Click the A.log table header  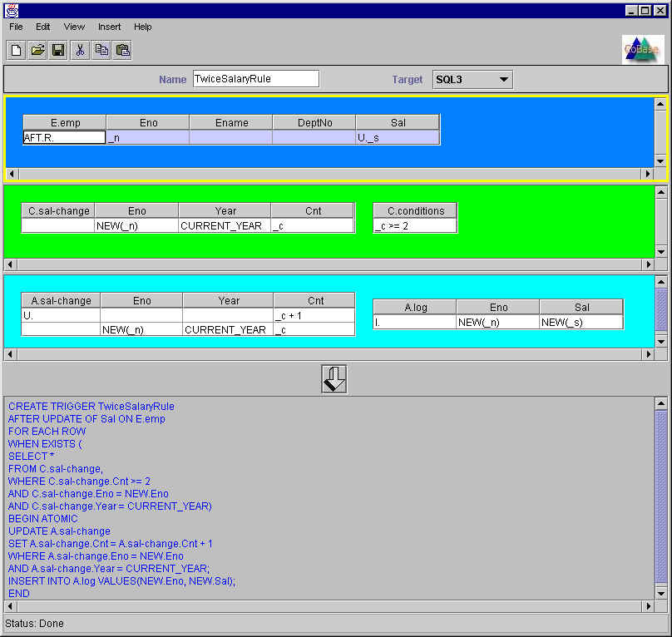[x=415, y=308]
